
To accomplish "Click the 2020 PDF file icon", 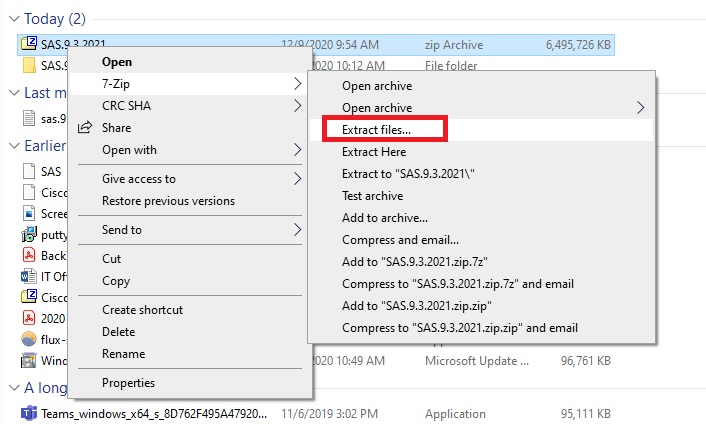I will tap(29, 318).
